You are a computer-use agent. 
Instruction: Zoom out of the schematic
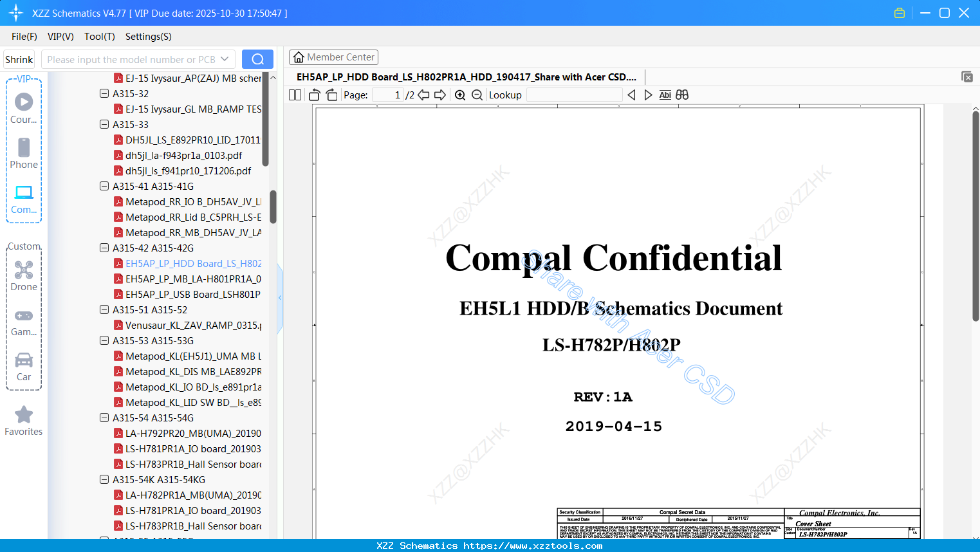point(477,95)
